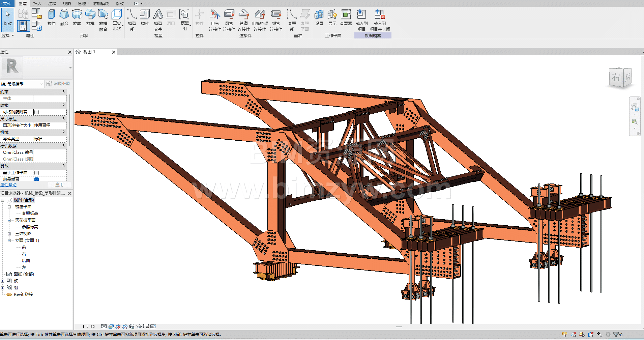Expand the 三维视图 tree node

click(x=9, y=234)
